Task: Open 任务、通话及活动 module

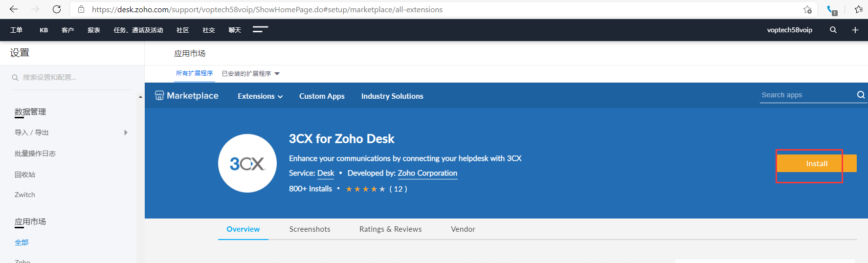Action: coord(138,30)
